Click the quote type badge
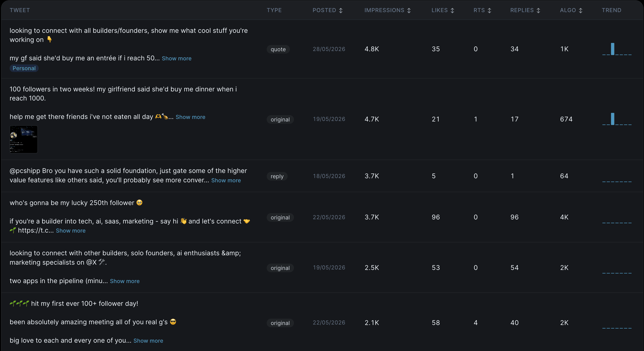 click(x=278, y=49)
